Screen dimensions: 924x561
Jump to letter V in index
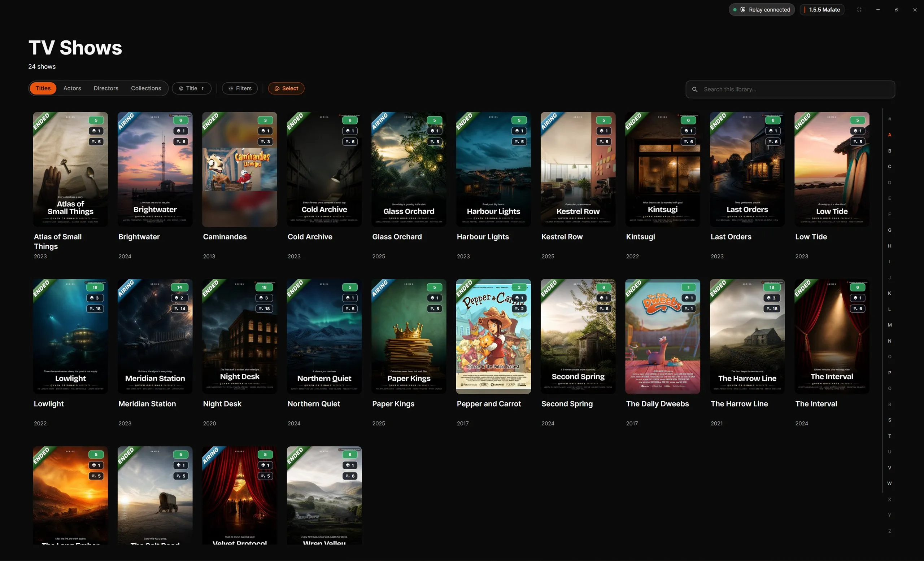pos(889,468)
